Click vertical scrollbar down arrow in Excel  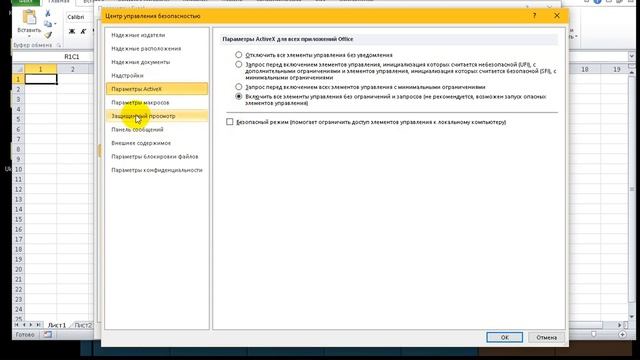pyautogui.click(x=632, y=316)
